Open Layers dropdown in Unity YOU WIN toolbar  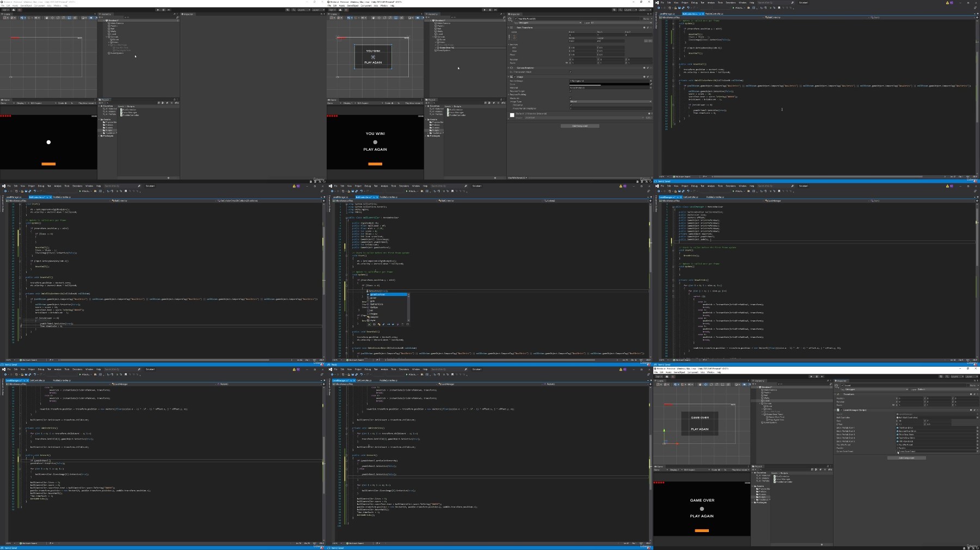pyautogui.click(x=630, y=10)
